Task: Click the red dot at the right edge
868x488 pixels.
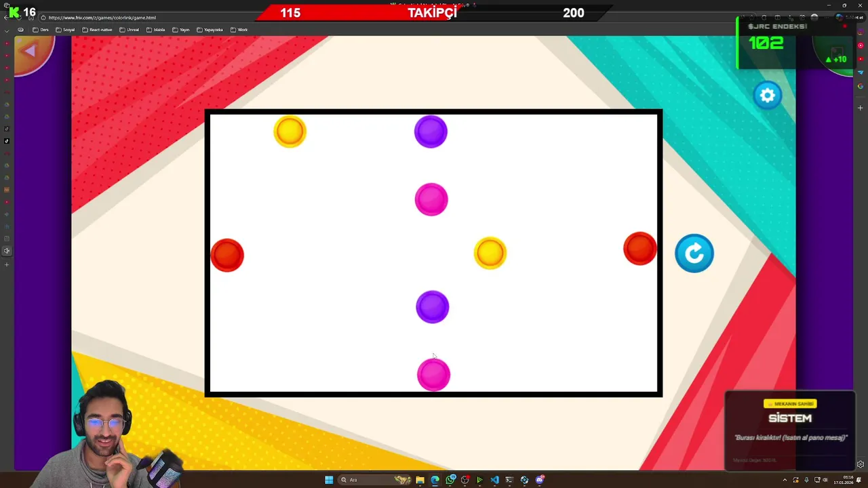Action: [639, 249]
